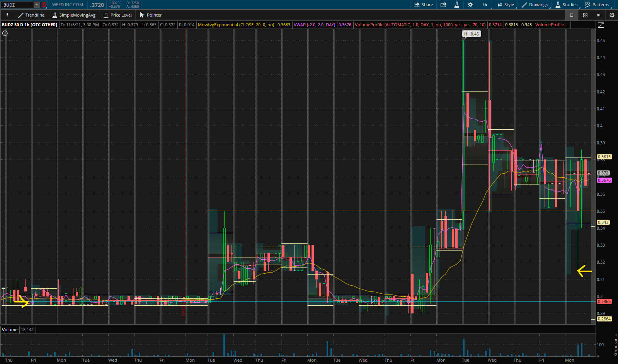Viewport: 618px width, 364px height.
Task: Click the BUDZ 30 D 1h chart title
Action: [x=29, y=25]
